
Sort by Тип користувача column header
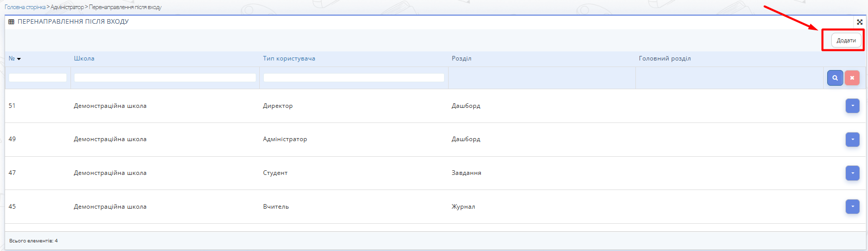[289, 58]
